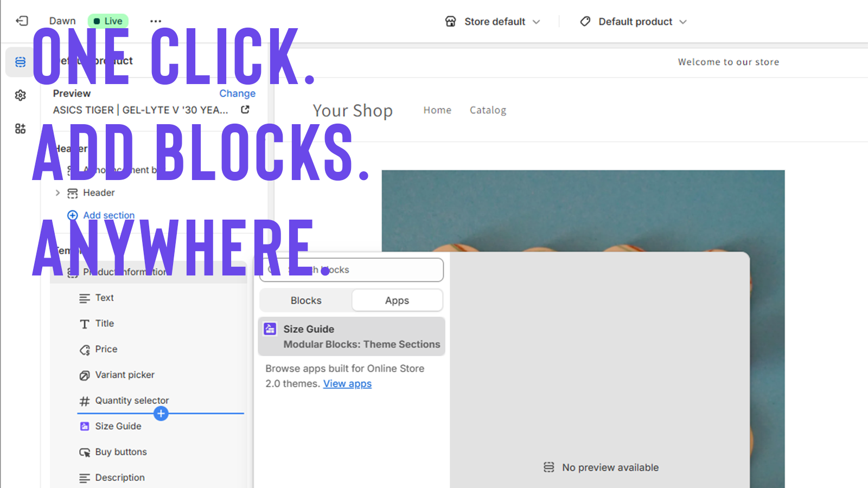Open the Sections panel in the left sidebar
The height and width of the screenshot is (488, 868).
click(x=20, y=62)
